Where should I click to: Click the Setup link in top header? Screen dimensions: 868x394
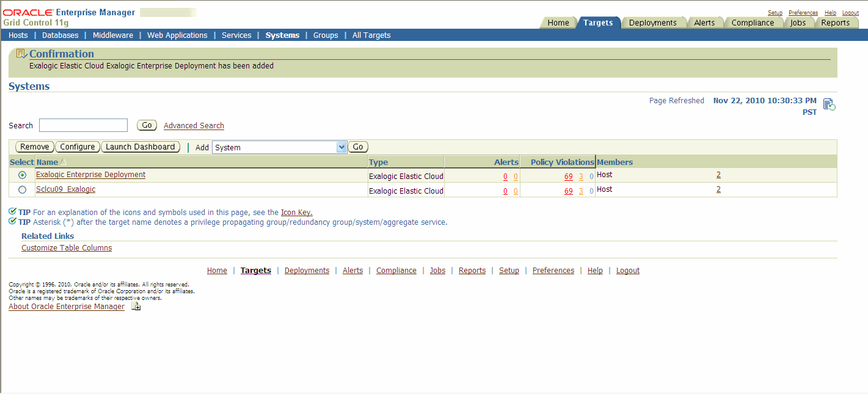(775, 13)
